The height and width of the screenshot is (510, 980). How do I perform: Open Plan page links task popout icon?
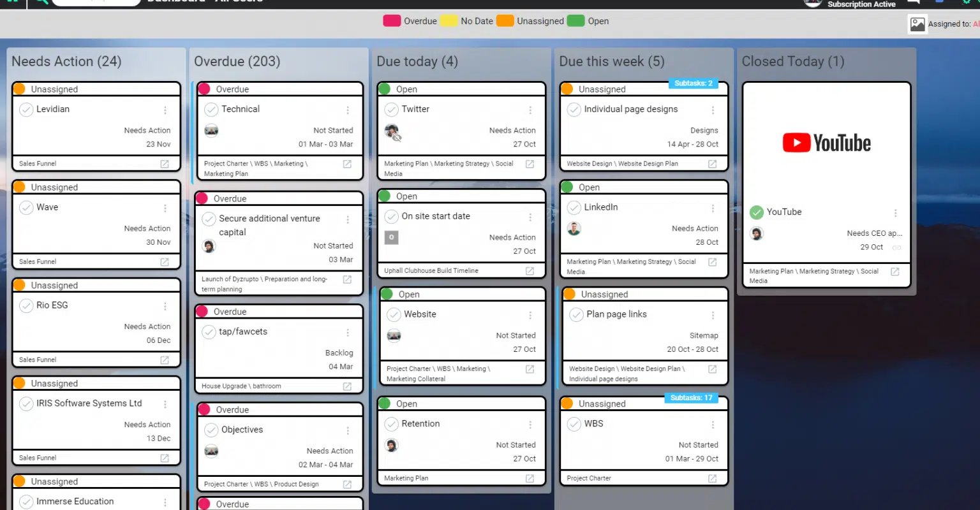(712, 369)
